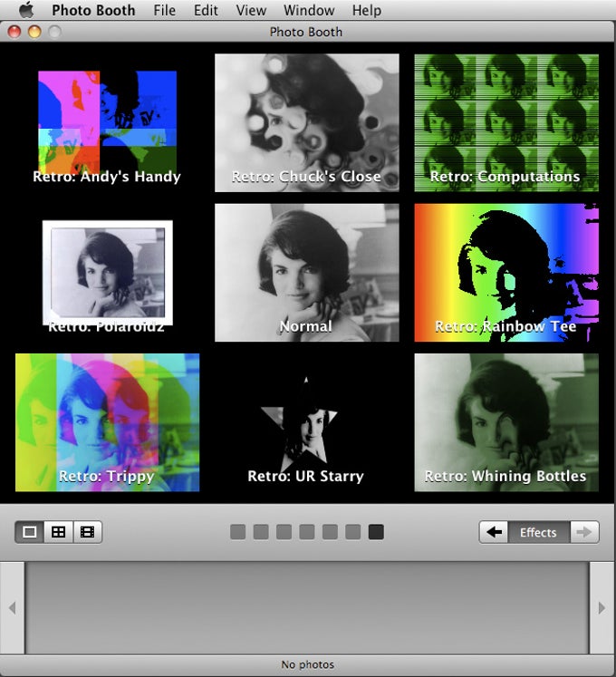Apply the Retro: UR Starry effect
Screen dimensions: 616x677
306,422
